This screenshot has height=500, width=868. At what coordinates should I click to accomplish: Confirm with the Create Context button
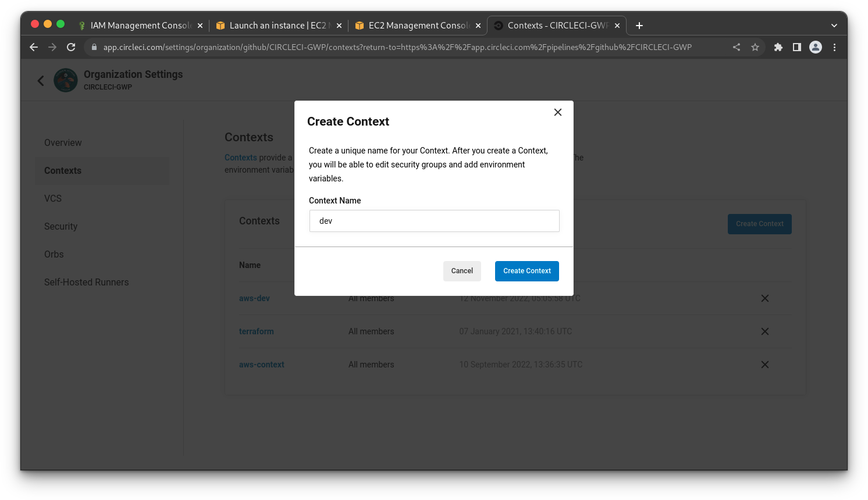[527, 271]
